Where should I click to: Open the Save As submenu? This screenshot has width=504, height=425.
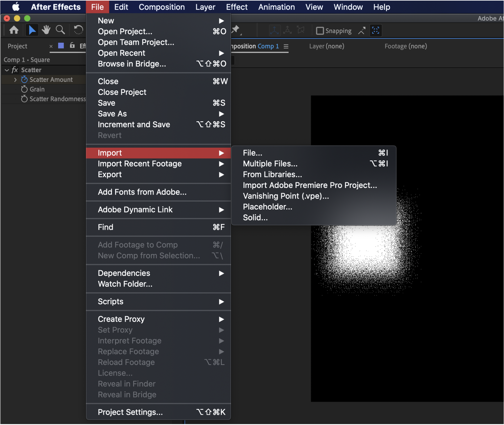pos(158,114)
